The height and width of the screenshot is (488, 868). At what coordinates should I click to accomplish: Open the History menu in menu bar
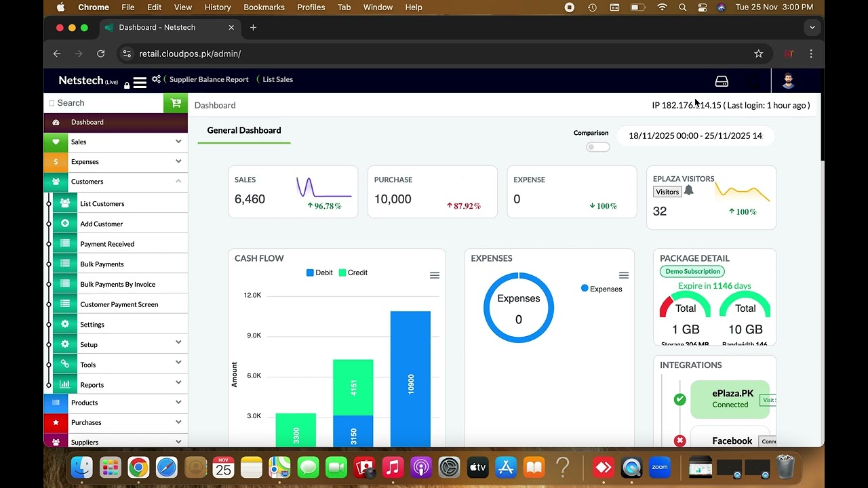218,7
